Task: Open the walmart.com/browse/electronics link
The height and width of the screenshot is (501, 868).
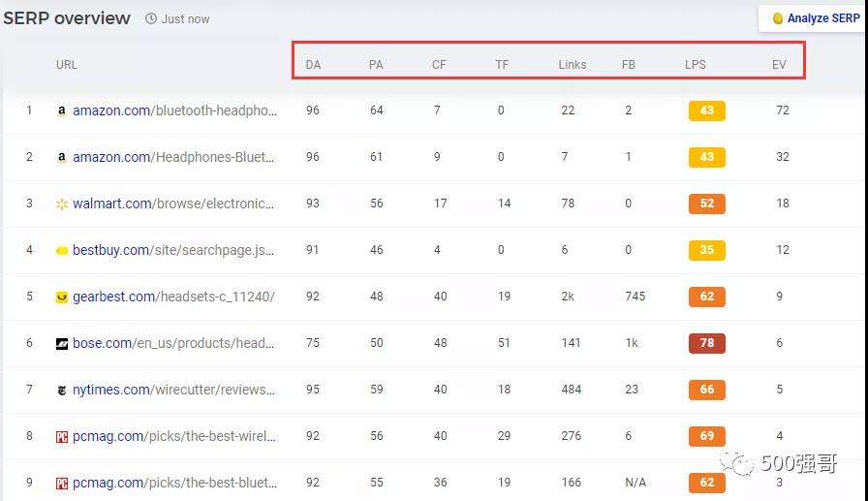Action: pos(174,204)
